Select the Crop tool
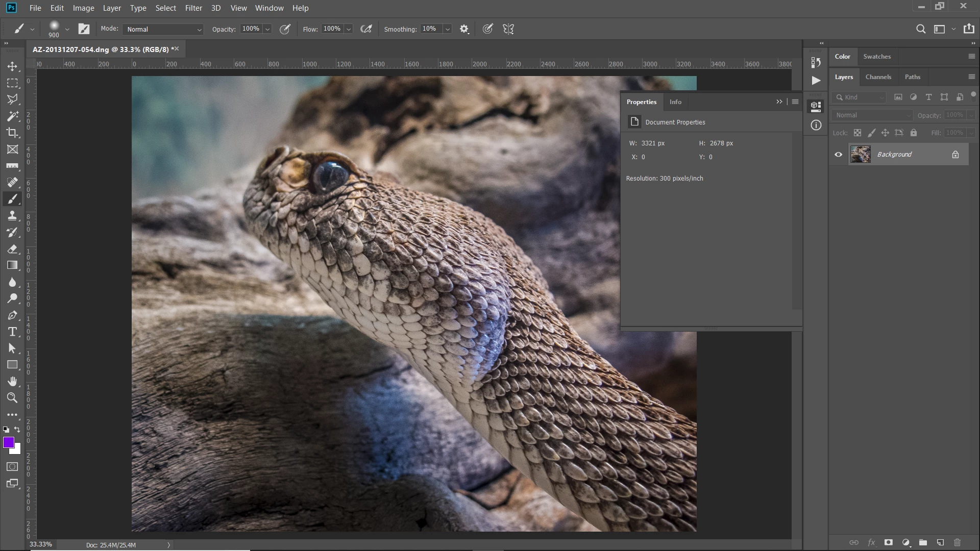 (12, 133)
